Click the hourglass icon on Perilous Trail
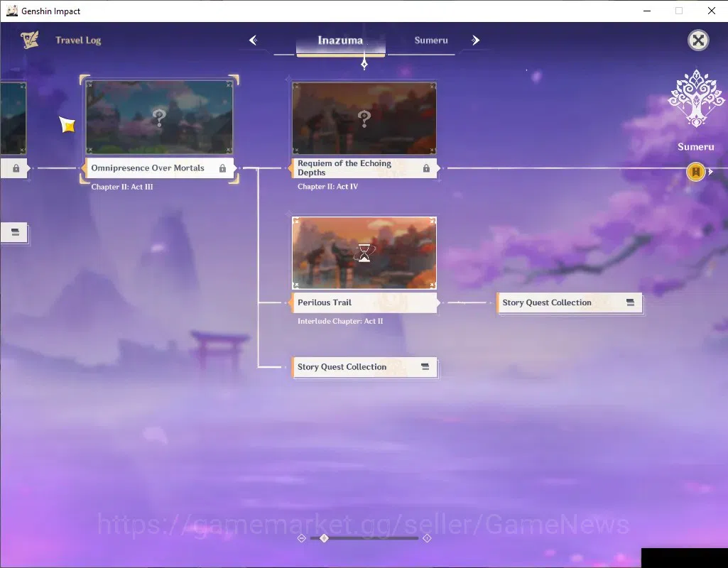This screenshot has height=568, width=728. coord(364,253)
